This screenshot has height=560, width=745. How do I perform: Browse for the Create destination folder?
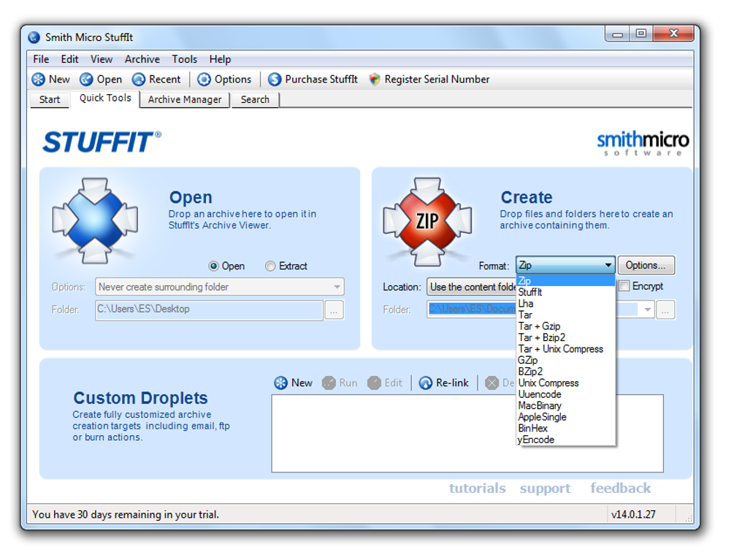tap(665, 310)
